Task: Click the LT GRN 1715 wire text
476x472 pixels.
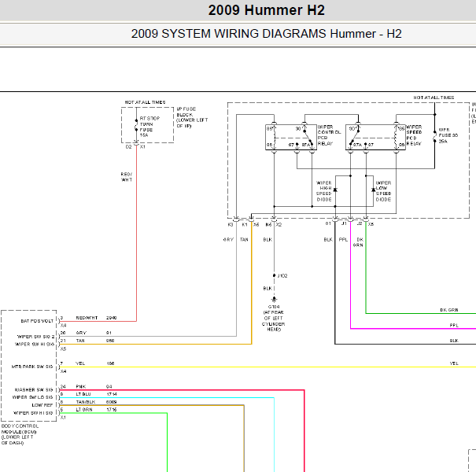Action: (96, 410)
